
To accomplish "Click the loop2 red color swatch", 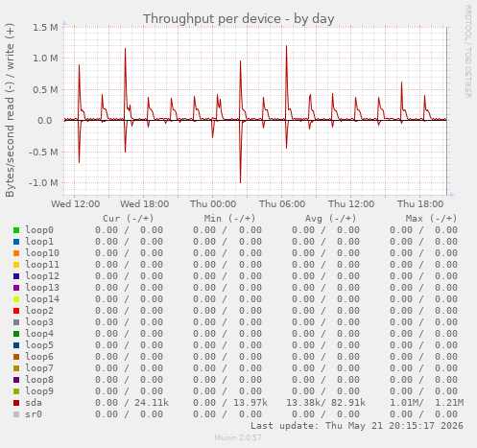I will coord(16,311).
